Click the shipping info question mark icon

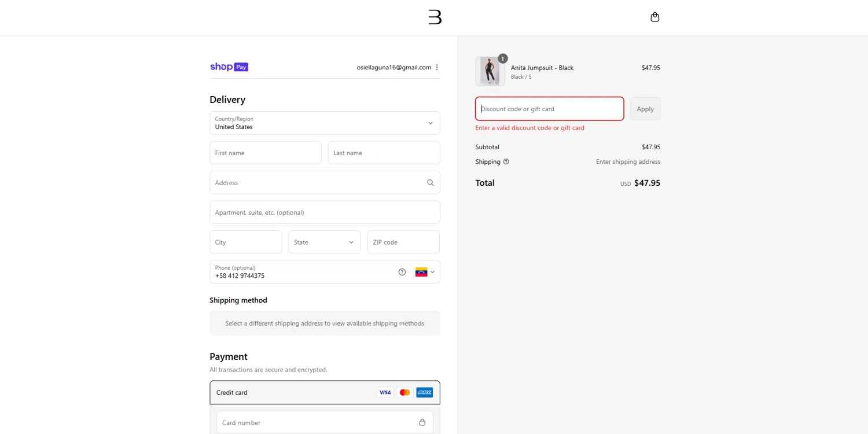(x=506, y=162)
